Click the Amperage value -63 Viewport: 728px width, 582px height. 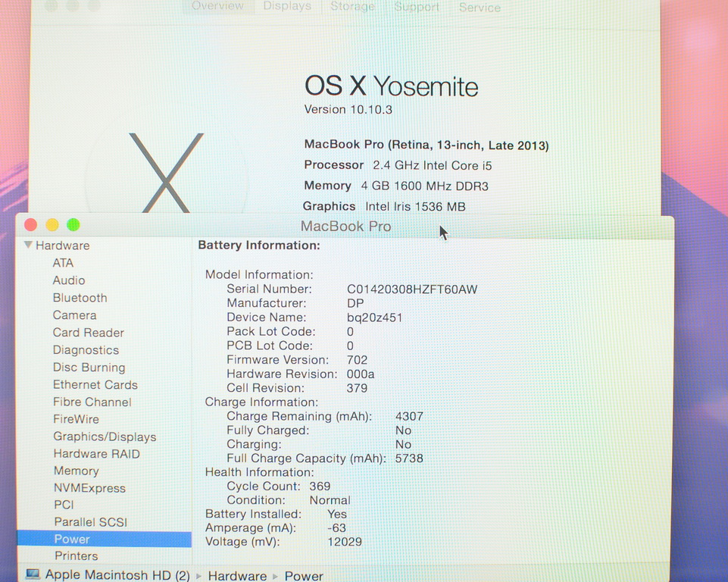click(x=336, y=528)
